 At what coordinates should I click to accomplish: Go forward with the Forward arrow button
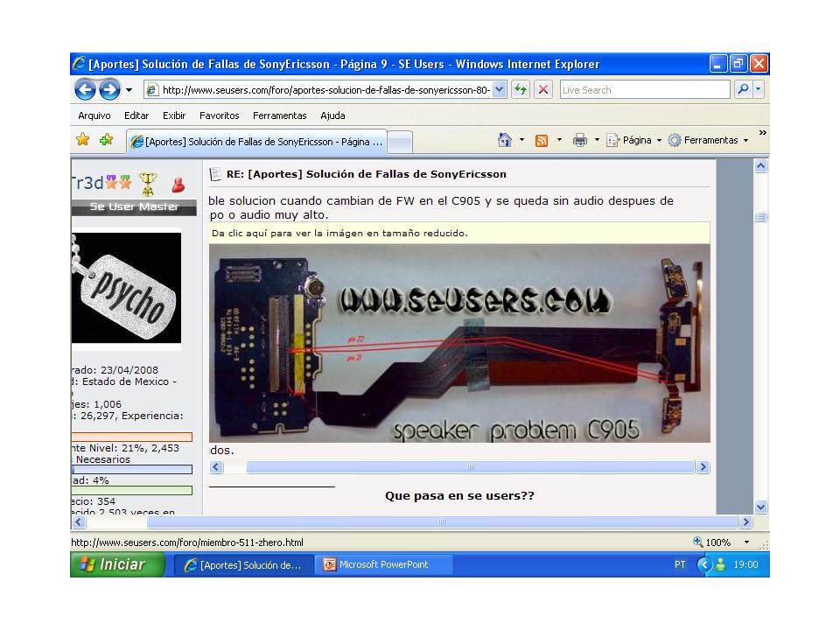pos(110,89)
